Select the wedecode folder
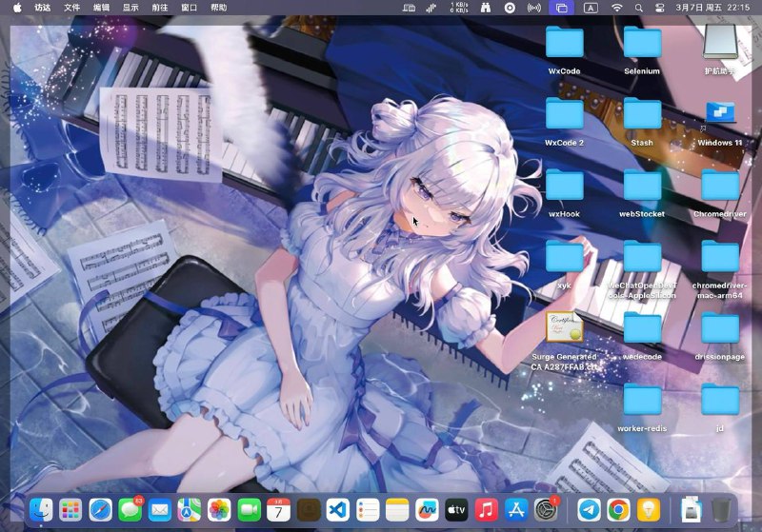The width and height of the screenshot is (762, 532). tap(642, 327)
